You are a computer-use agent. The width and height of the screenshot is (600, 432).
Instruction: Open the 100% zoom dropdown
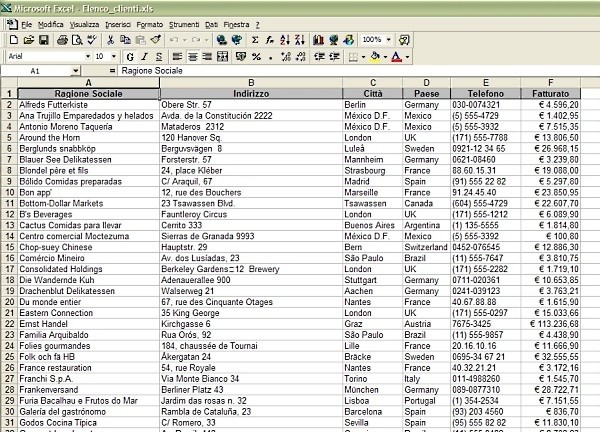(x=390, y=40)
